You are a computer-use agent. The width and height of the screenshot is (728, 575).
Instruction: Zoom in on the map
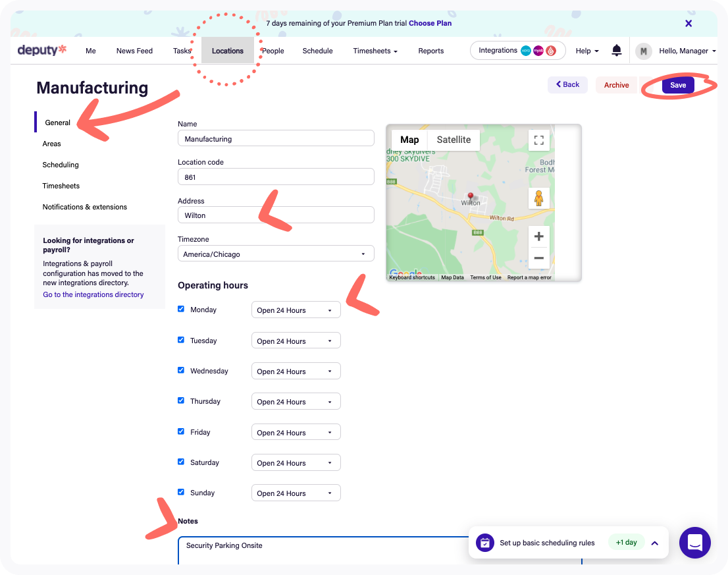click(538, 236)
